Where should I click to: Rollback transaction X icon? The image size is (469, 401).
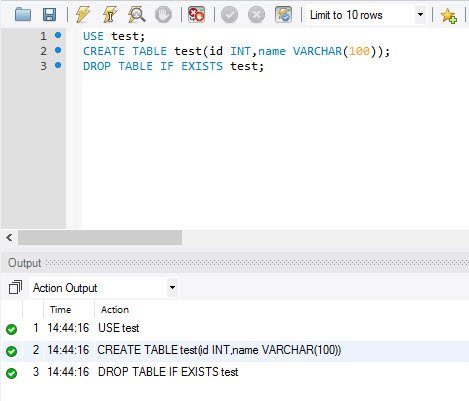tap(256, 15)
